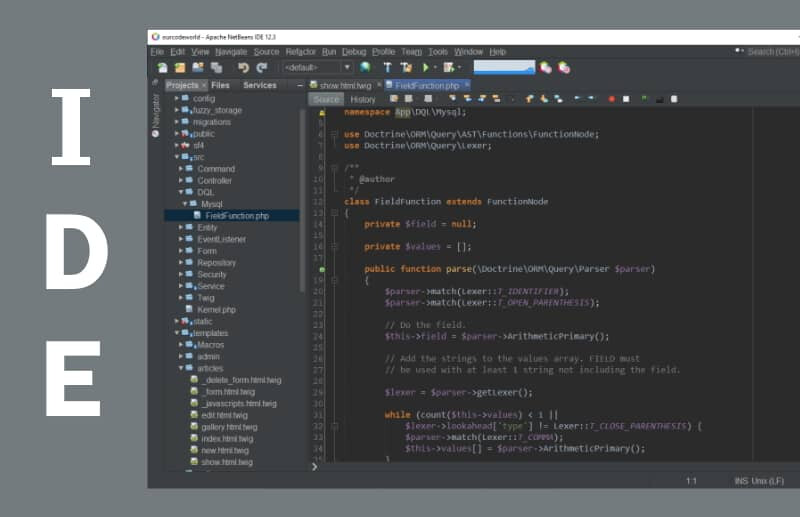Open the Navigator side panel icon
Screen dimensions: 800x517
click(155, 112)
